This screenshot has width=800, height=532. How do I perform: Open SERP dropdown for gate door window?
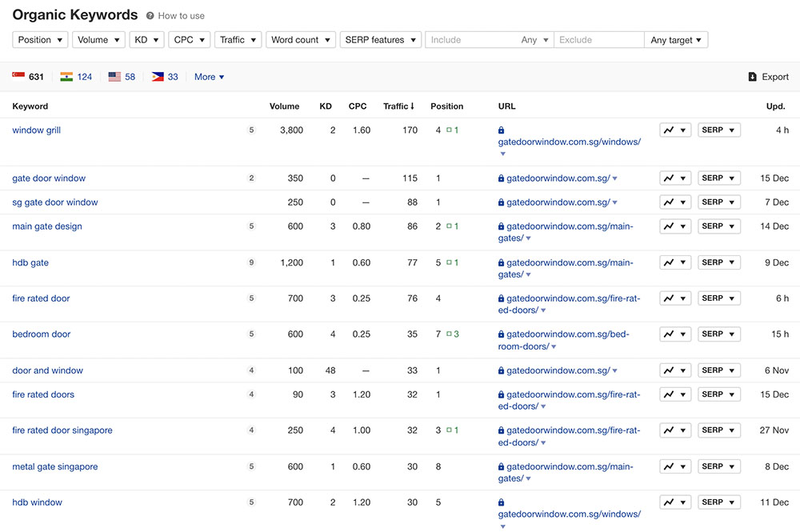coord(718,178)
